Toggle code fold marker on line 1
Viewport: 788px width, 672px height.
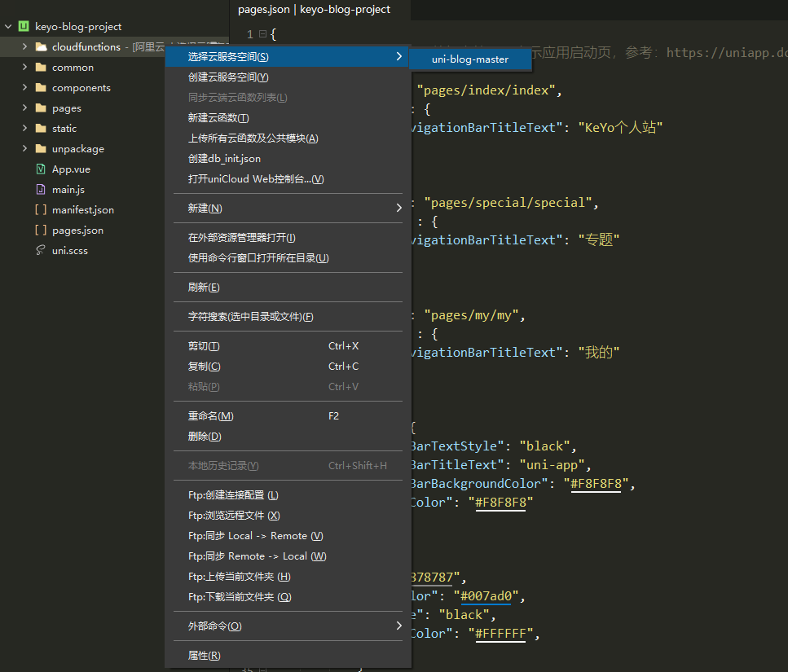click(x=262, y=34)
